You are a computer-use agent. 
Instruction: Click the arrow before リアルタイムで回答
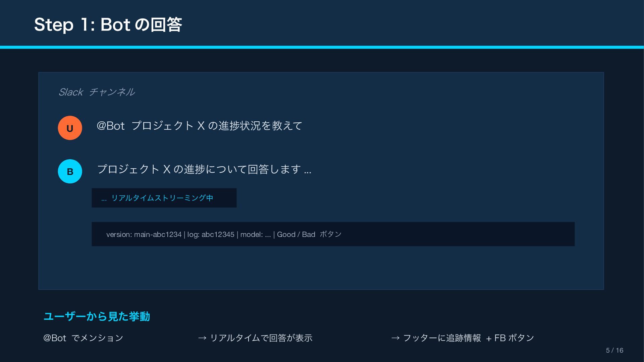202,338
